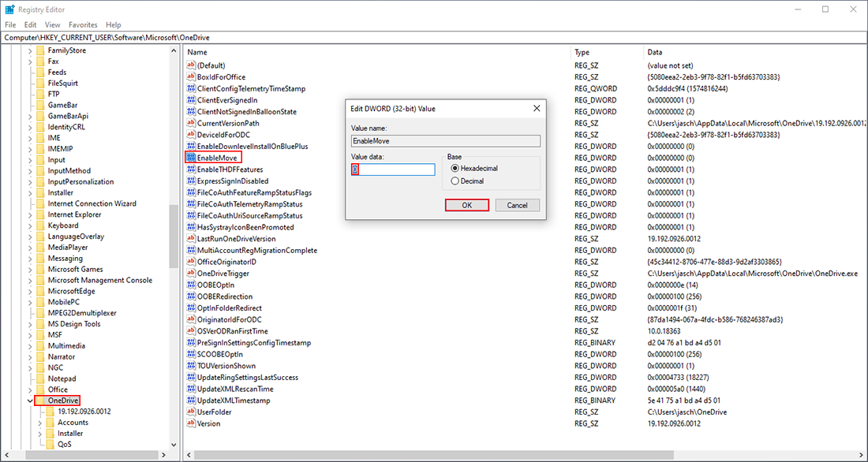Select the SCOOBEOptIn value row
868x462 pixels.
click(220, 354)
